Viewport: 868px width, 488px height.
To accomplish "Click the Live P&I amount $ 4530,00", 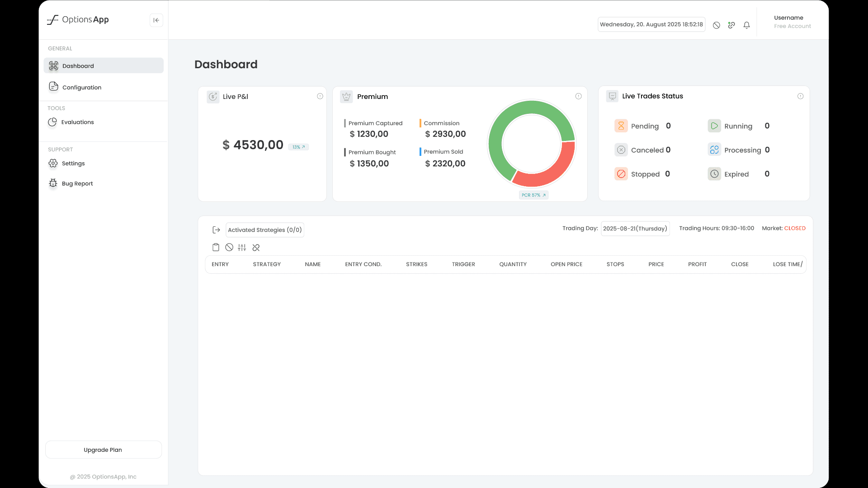I will (253, 145).
